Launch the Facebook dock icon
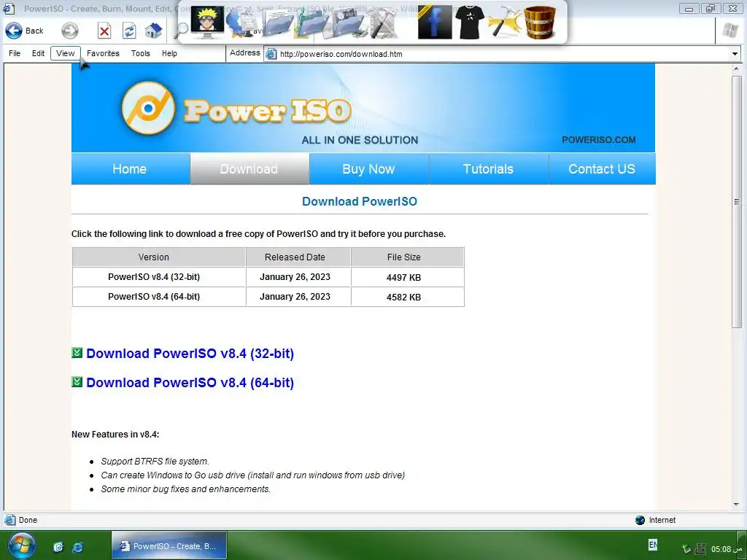 pyautogui.click(x=434, y=23)
